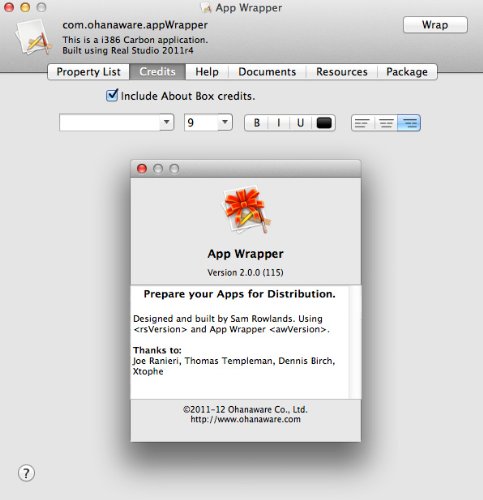Click 'Version 2.0.0 (115)' text
The height and width of the screenshot is (500, 483).
click(245, 273)
